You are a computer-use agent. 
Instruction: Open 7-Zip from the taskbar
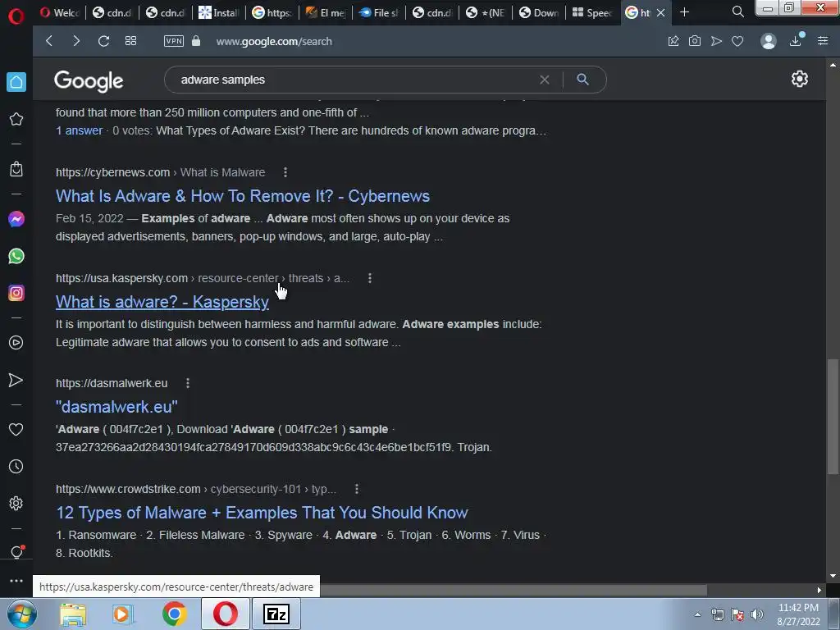point(276,614)
